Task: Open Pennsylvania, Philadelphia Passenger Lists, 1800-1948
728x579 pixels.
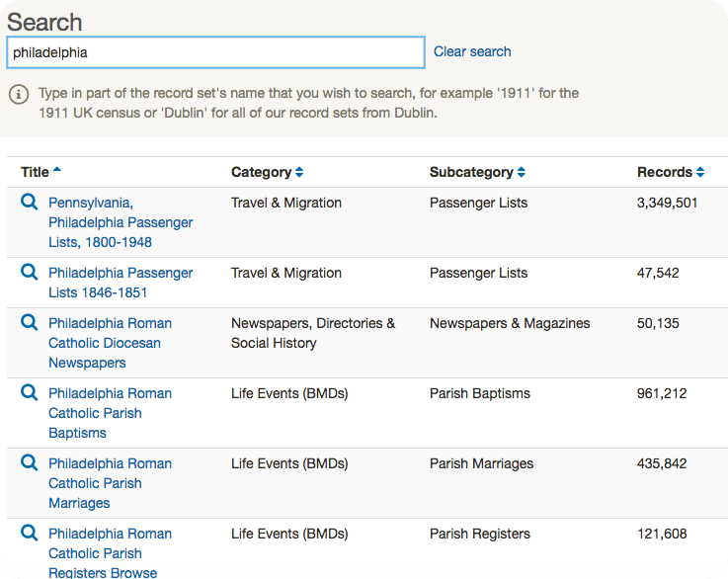Action: (121, 222)
